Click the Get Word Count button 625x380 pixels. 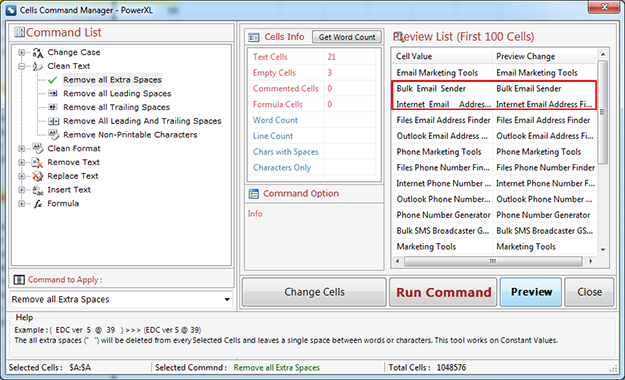[x=347, y=37]
